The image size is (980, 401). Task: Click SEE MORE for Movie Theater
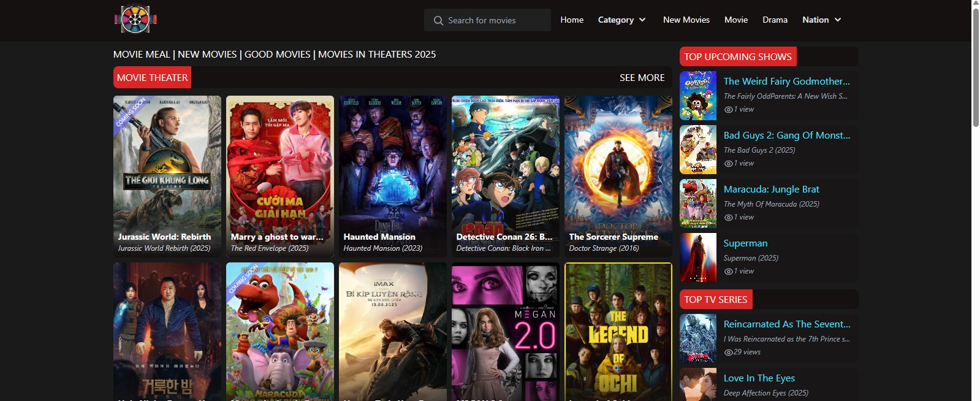[x=642, y=78]
